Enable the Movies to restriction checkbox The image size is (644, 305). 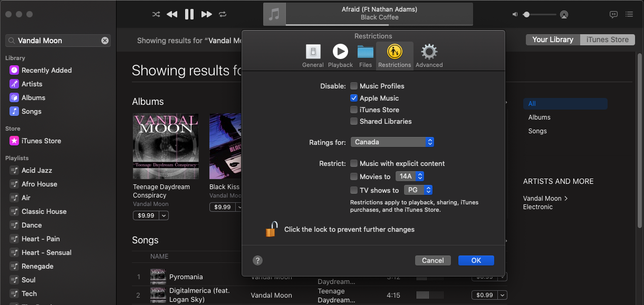point(354,176)
